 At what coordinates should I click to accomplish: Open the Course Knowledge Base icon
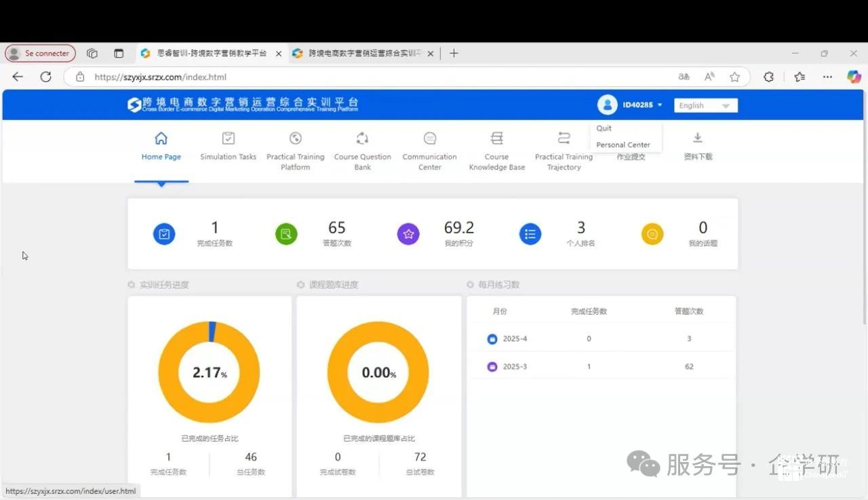click(x=496, y=138)
